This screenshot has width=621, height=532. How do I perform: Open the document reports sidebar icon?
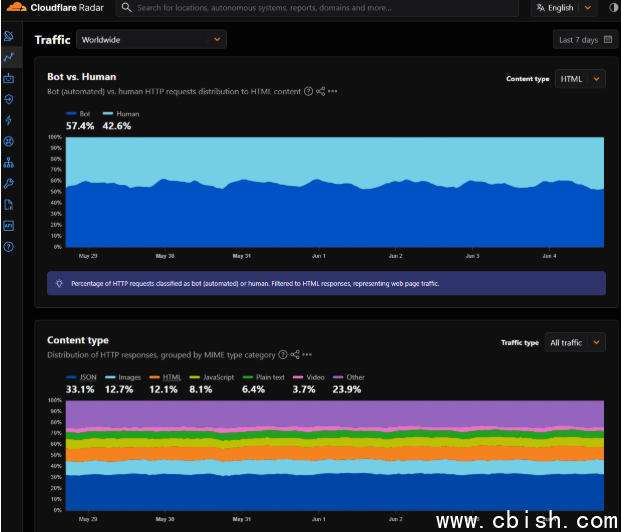9,205
